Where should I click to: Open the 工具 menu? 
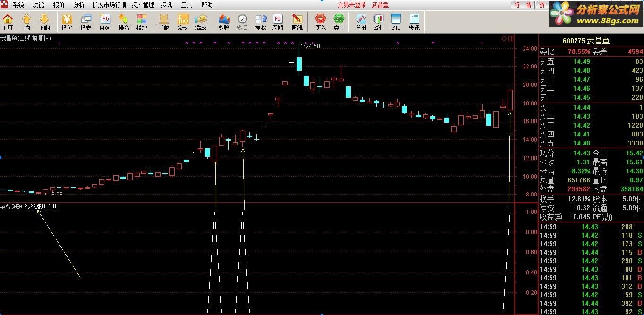186,5
